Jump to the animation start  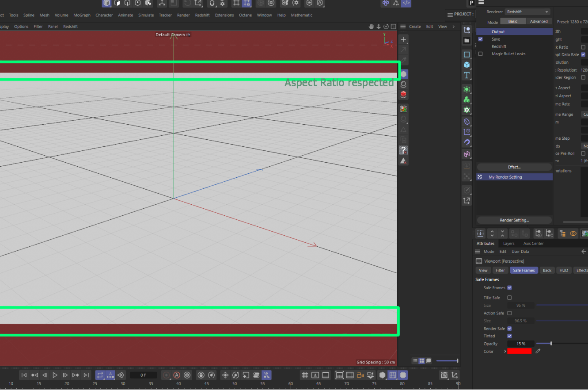[x=24, y=375]
